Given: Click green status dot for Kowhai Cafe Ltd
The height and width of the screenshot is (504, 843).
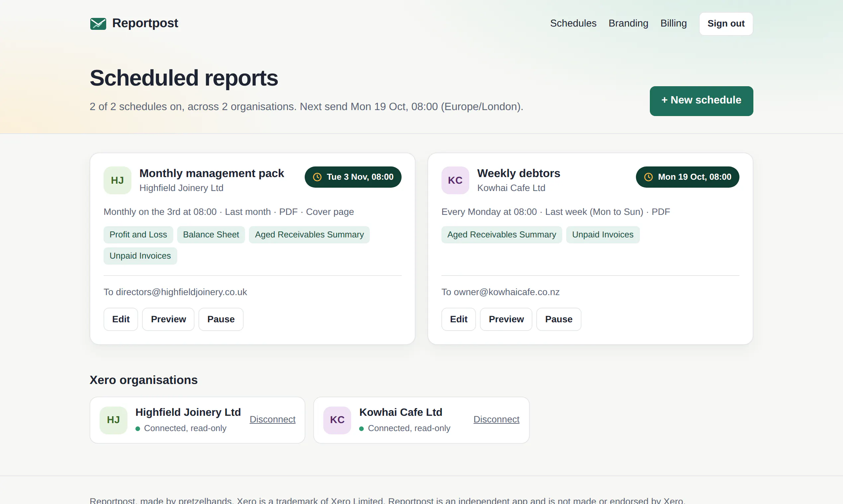Looking at the screenshot, I should click(361, 429).
